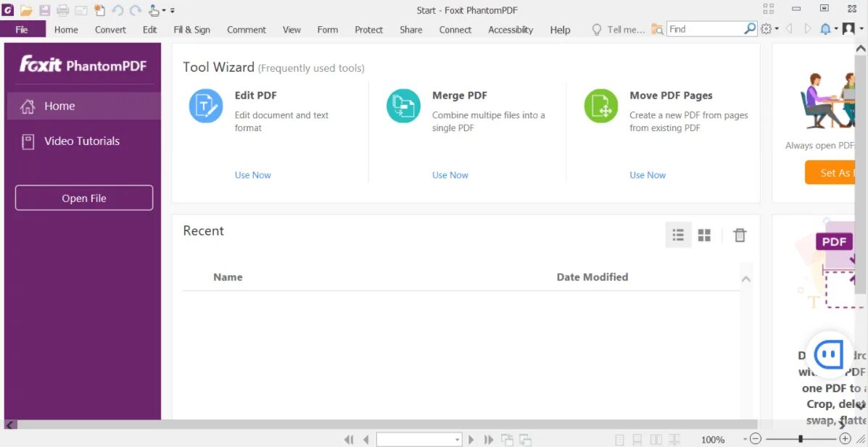Click the user account avatar icon
Viewport: 868px width, 447px height.
(848, 29)
